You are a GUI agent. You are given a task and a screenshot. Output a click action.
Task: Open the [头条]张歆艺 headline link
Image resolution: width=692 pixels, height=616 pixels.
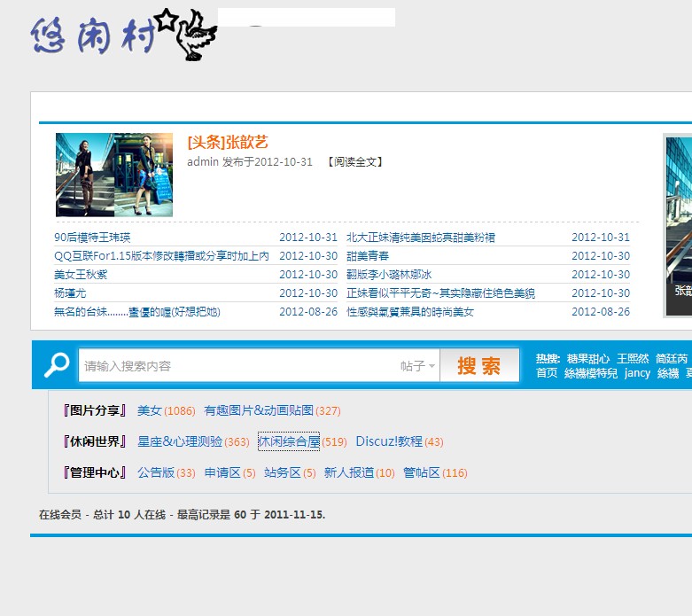tap(228, 142)
